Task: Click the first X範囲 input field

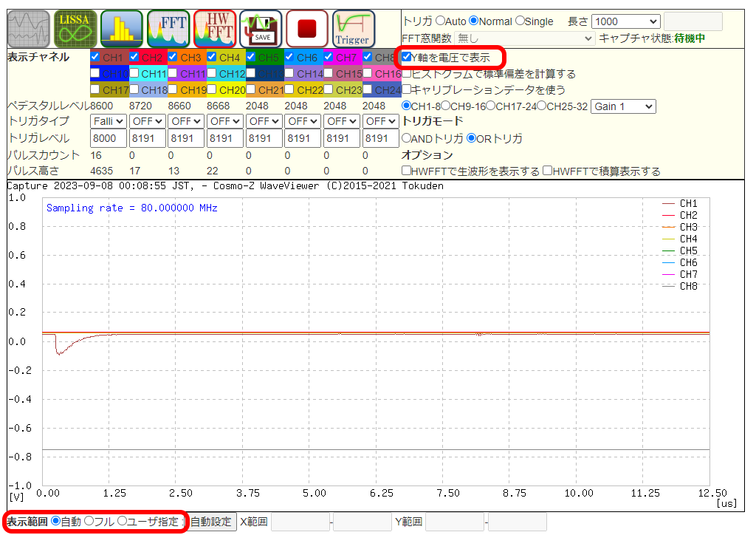Action: 300,522
